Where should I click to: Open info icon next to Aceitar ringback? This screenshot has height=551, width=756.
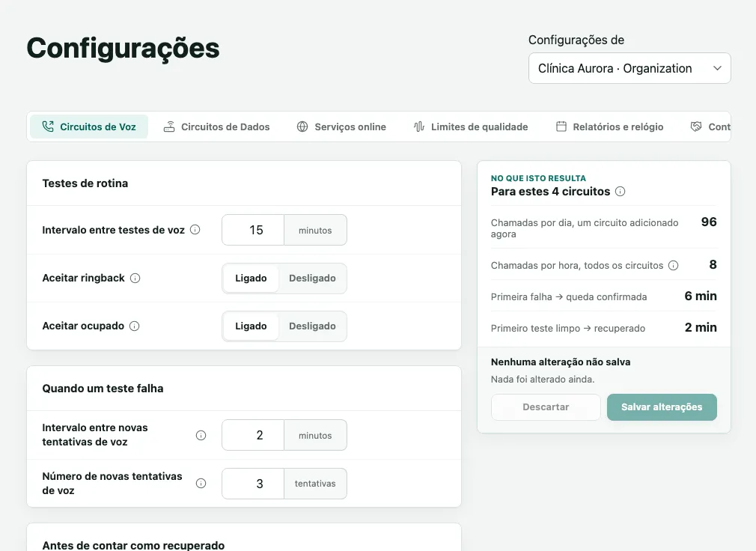[x=135, y=278]
